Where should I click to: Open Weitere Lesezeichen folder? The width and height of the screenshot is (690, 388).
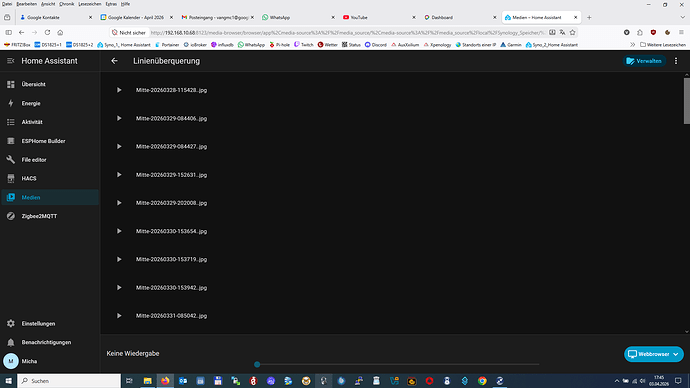click(x=663, y=45)
